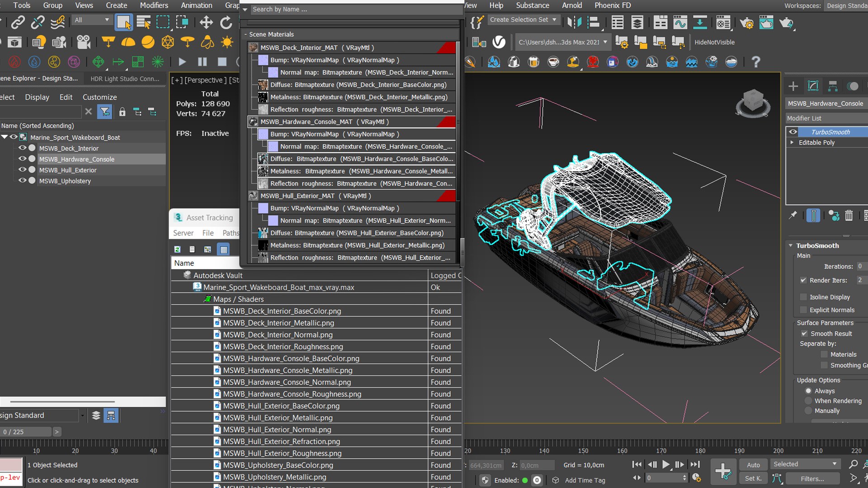Open the Modify panel tab icon
The height and width of the screenshot is (488, 868).
tap(813, 86)
